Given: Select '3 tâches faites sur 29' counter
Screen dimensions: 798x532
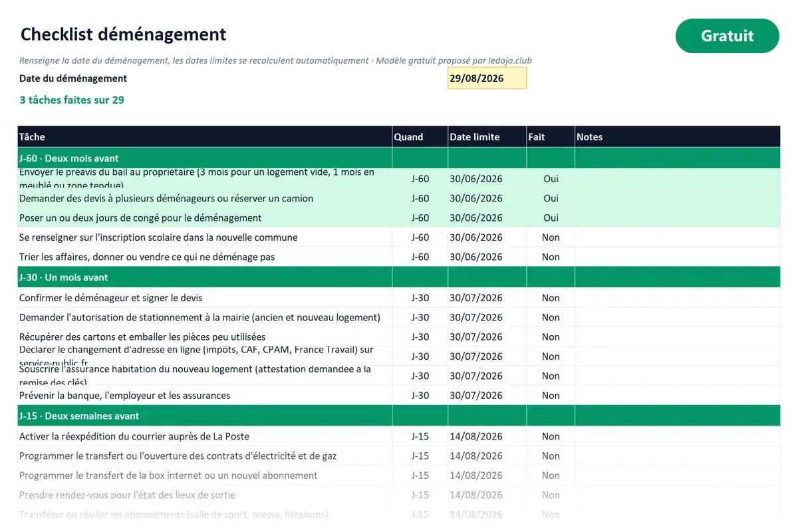Looking at the screenshot, I should tap(72, 100).
